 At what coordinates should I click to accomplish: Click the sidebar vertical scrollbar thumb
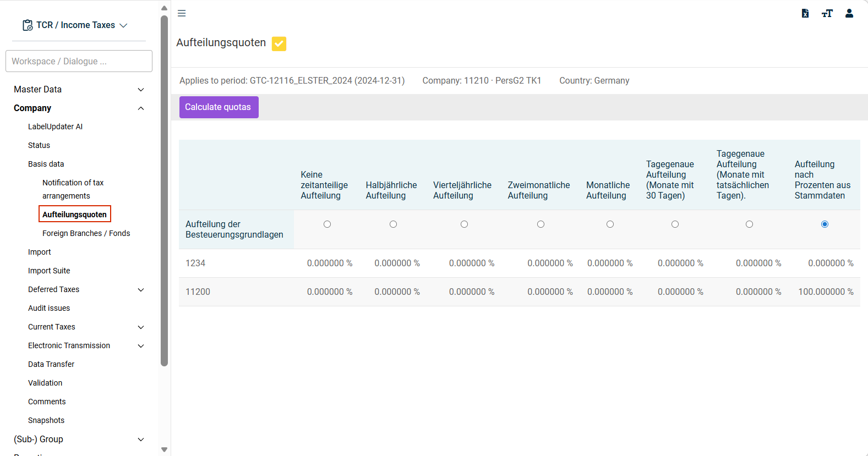164,190
